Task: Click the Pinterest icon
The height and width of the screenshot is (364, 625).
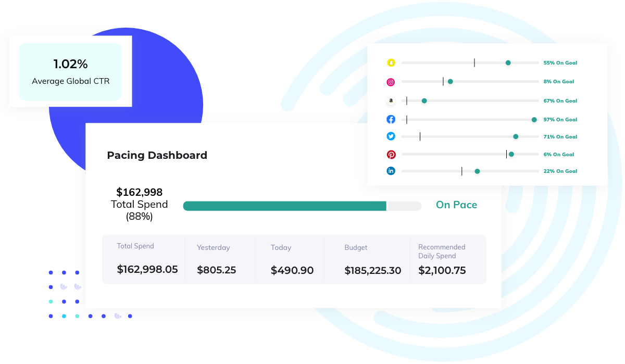Action: point(391,154)
